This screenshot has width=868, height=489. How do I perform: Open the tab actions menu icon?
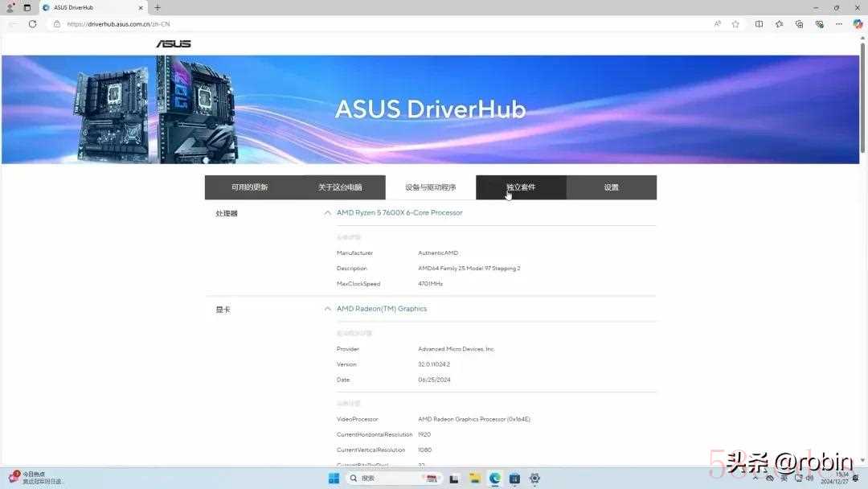tap(27, 8)
